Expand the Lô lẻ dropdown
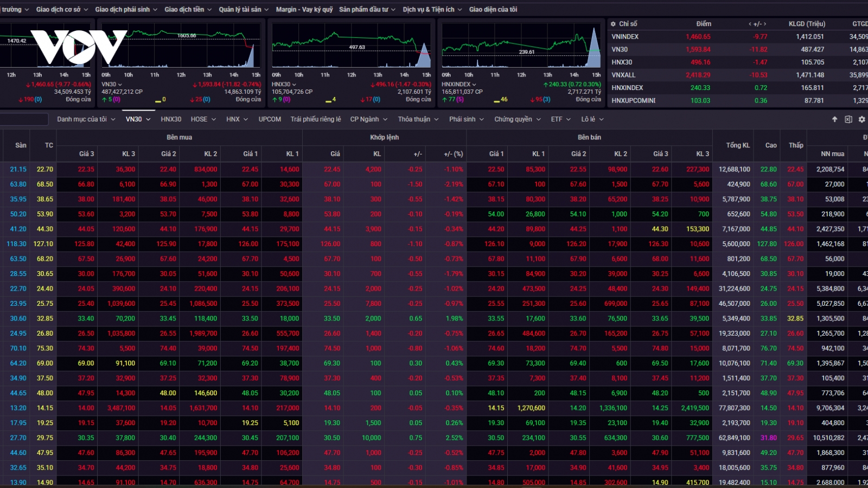This screenshot has height=488, width=868. [592, 119]
